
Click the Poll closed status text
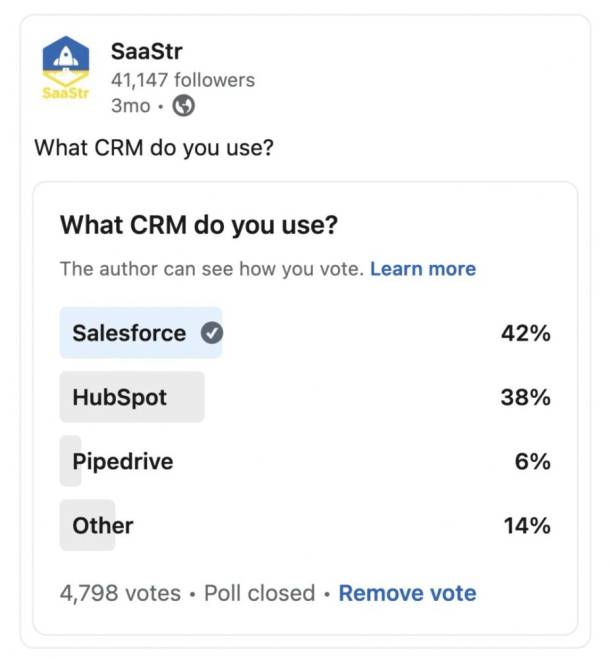coord(259,593)
